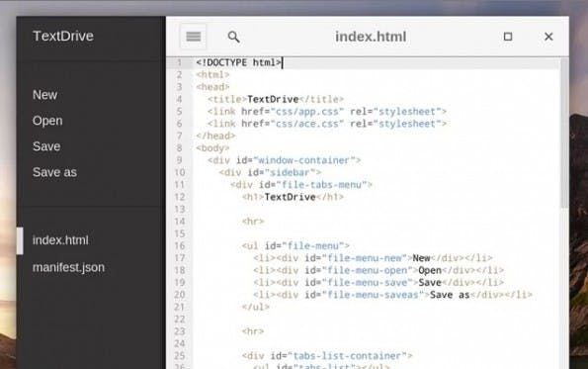
Task: Click the hr tag on line 23
Action: 253,331
